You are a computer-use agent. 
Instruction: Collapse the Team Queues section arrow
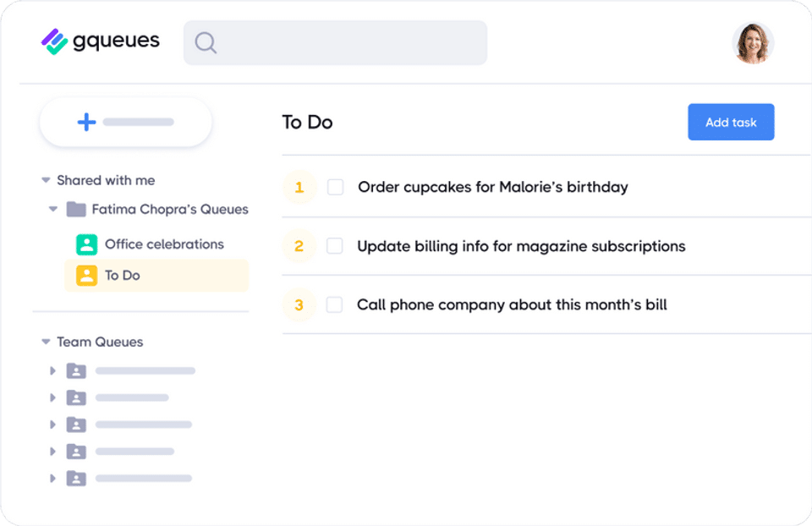(46, 342)
